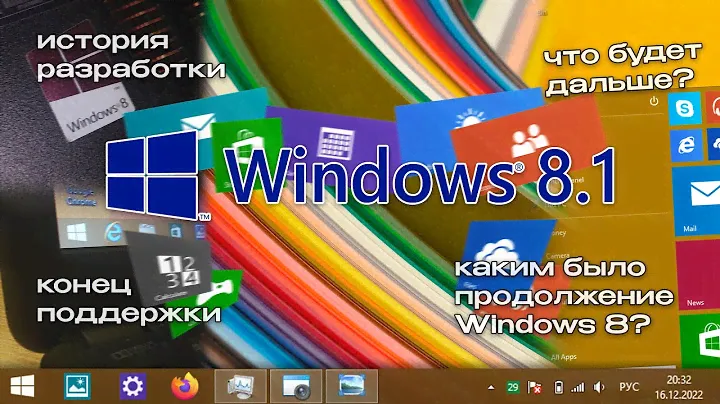Click the power icon on Start screen

click(x=653, y=101)
